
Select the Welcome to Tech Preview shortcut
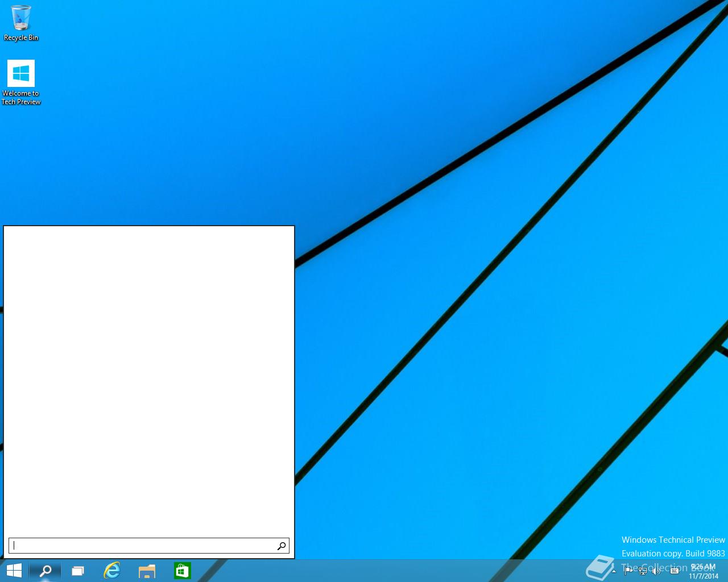tap(21, 83)
